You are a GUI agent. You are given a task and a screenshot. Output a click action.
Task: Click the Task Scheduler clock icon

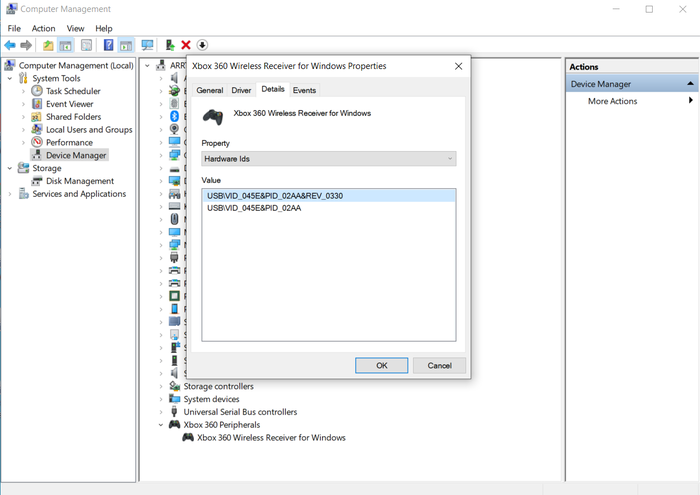point(37,91)
